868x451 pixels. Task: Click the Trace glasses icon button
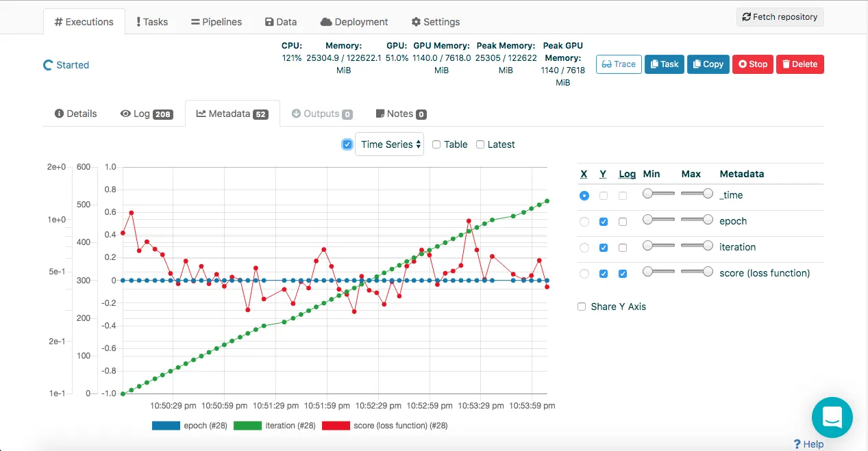(619, 64)
